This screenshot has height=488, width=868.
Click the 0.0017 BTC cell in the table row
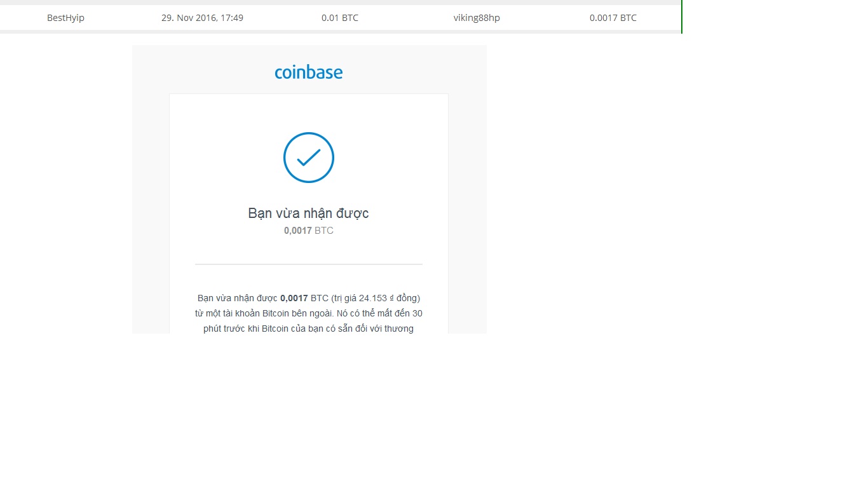[613, 18]
